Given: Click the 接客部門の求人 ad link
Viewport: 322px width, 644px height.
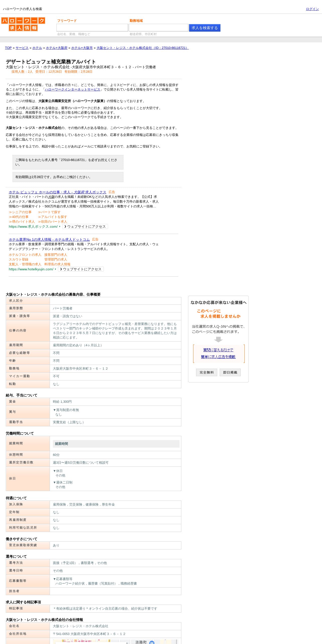Looking at the screenshot, I should (x=56, y=255).
